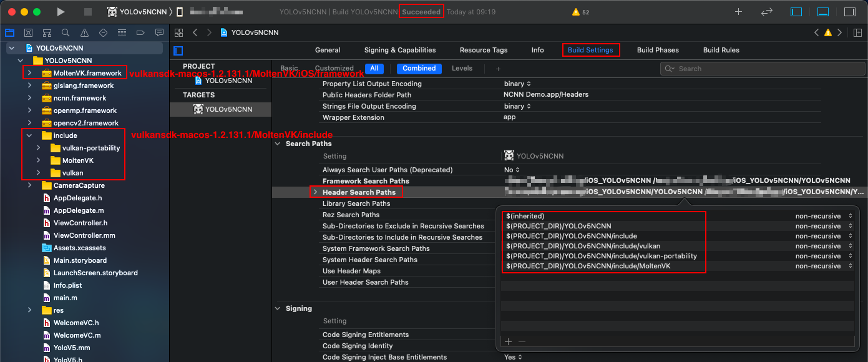The image size is (868, 362).
Task: Select the All settings filter
Action: coord(374,69)
